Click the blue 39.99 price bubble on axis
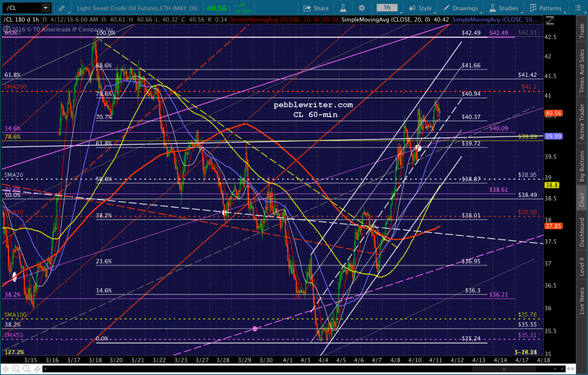The height and width of the screenshot is (375, 588). point(554,136)
